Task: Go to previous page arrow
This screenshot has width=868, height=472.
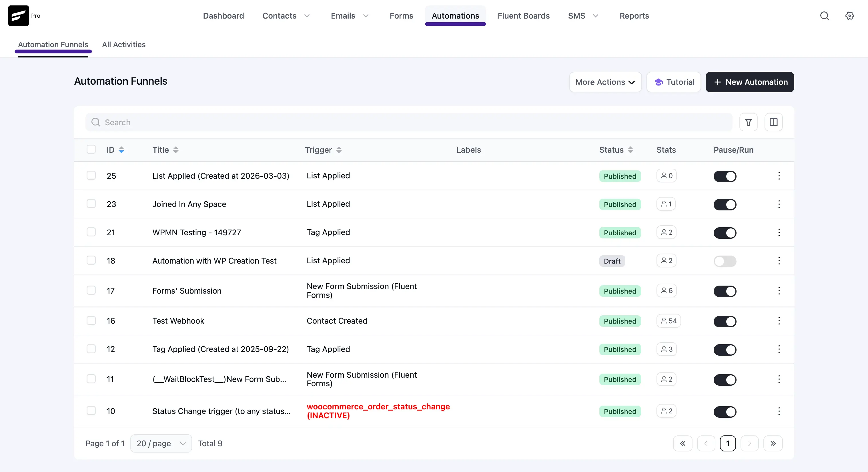Action: coord(706,443)
